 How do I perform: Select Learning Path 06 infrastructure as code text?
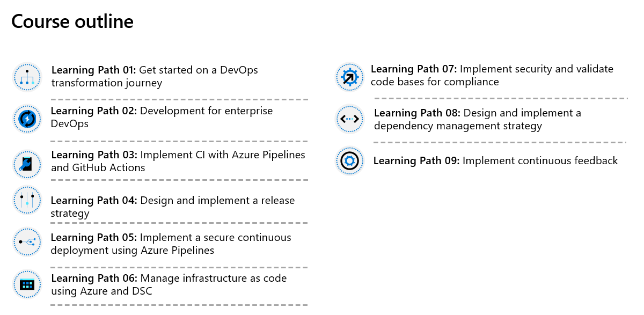[169, 284]
